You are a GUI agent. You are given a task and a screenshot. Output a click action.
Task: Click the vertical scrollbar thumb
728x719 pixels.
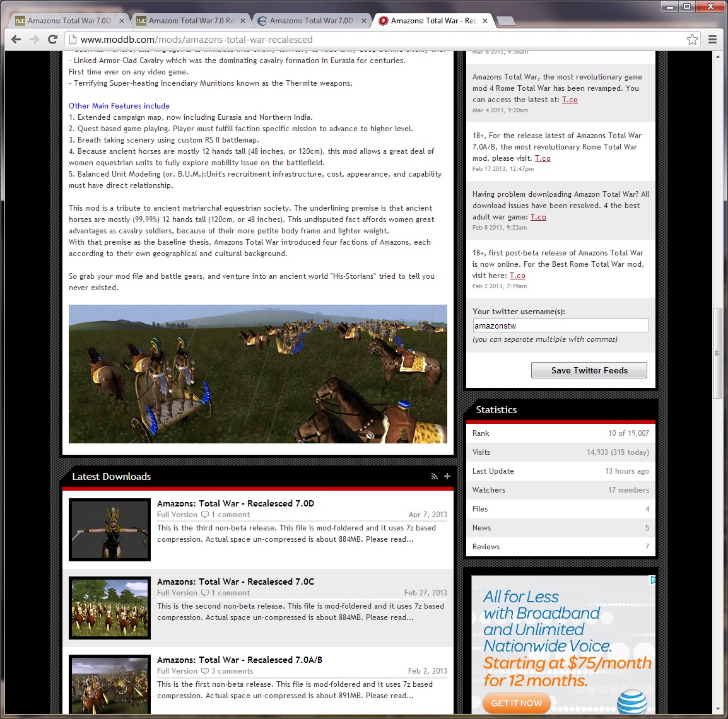717,353
